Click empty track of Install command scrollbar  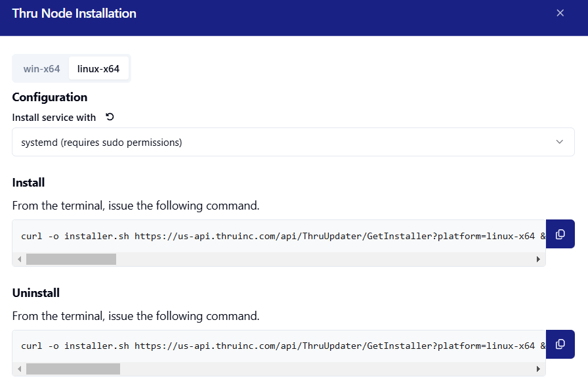click(x=328, y=260)
